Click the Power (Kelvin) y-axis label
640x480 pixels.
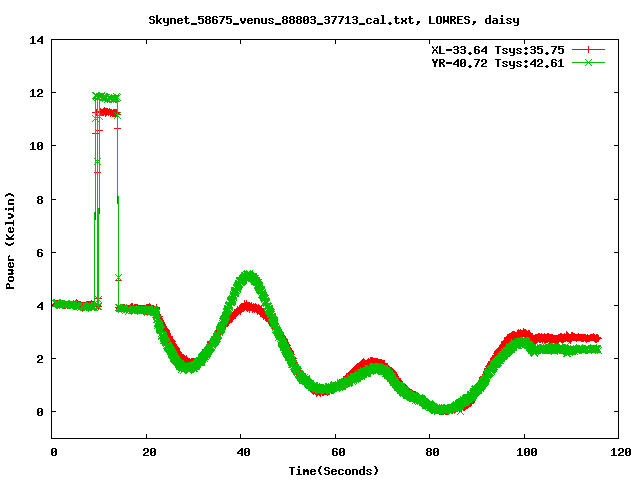tap(10, 241)
